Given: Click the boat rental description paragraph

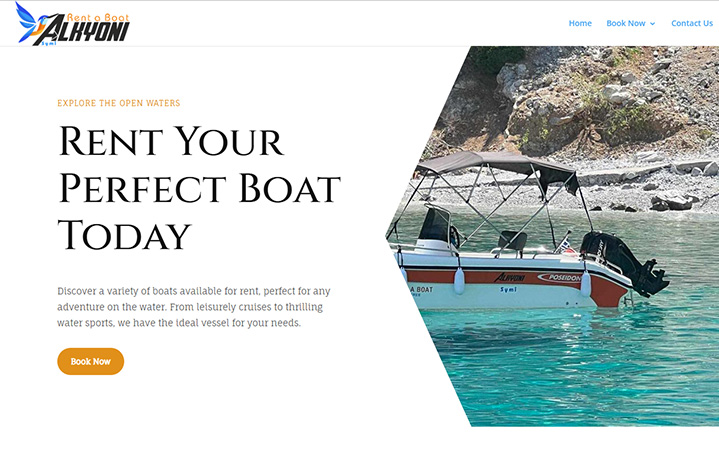Looking at the screenshot, I should click(193, 307).
